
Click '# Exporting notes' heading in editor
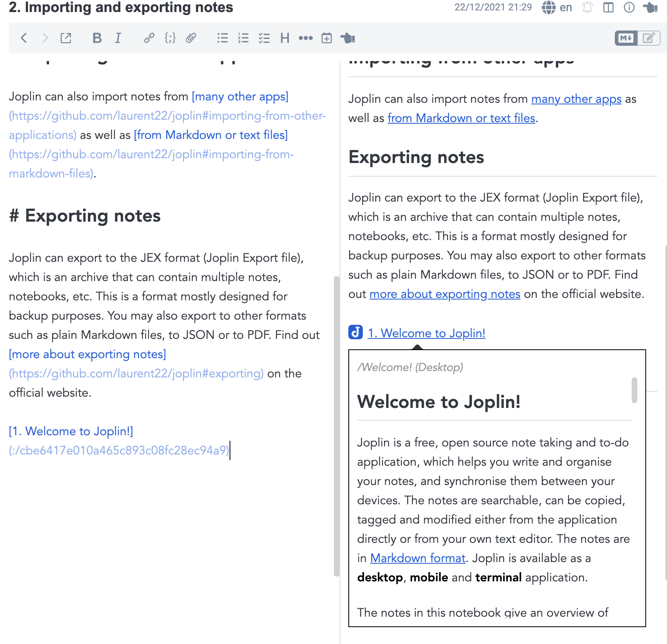pyautogui.click(x=85, y=216)
